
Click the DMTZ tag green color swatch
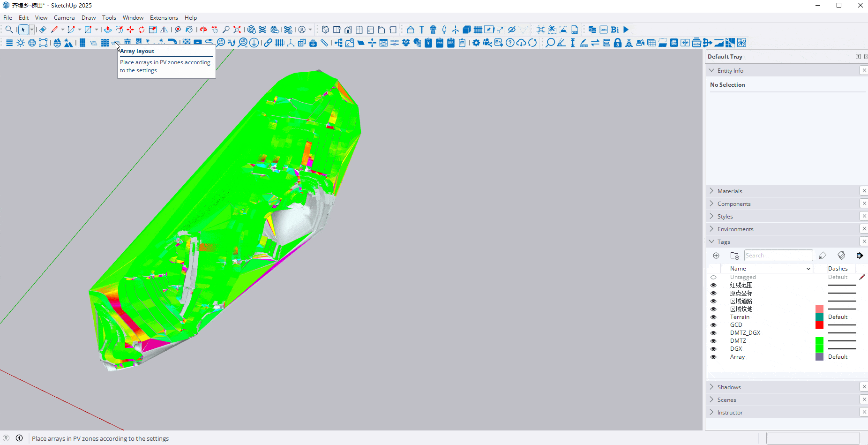click(x=819, y=341)
